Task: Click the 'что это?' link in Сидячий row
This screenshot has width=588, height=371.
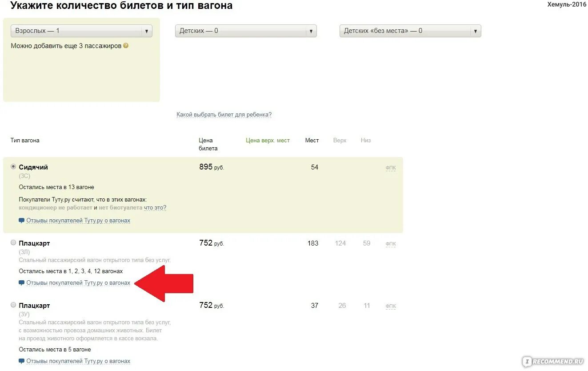Action: [155, 208]
